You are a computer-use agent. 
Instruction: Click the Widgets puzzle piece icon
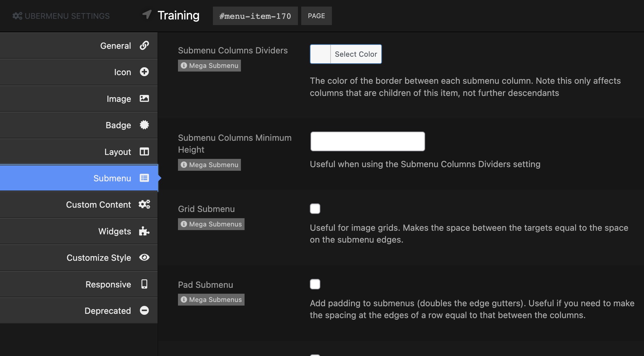click(x=144, y=231)
